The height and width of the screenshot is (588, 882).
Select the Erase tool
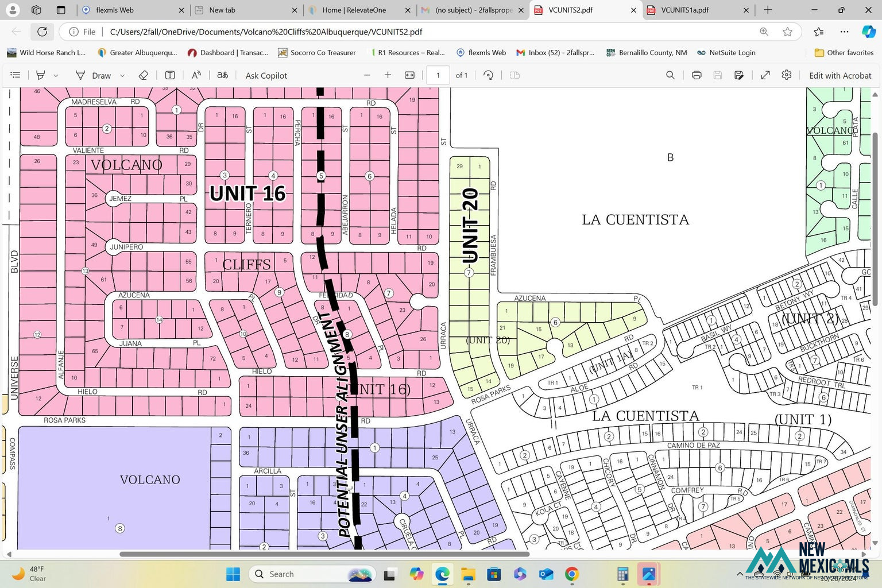(x=144, y=75)
